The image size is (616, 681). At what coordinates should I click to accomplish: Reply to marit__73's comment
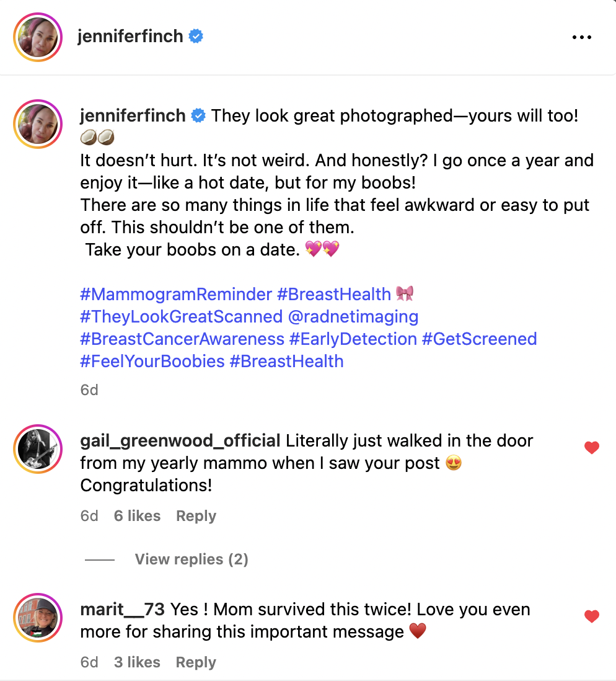coord(196,662)
